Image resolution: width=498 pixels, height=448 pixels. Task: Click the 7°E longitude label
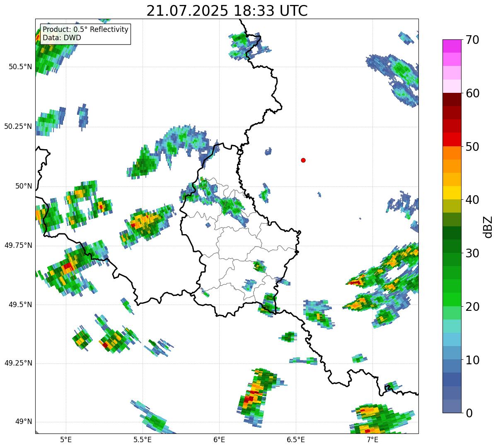click(x=372, y=440)
